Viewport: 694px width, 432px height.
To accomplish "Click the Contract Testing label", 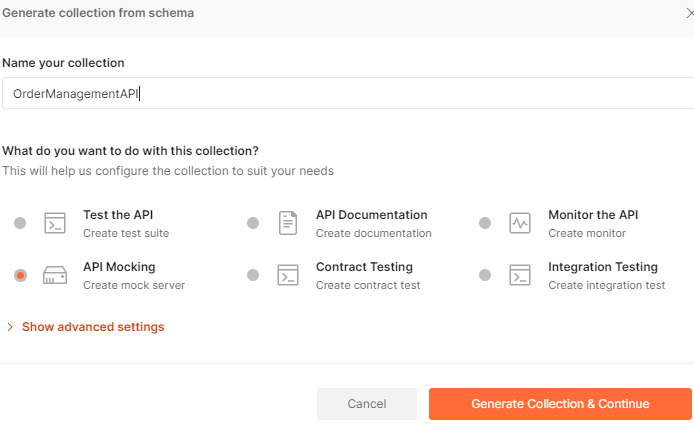I will pos(364,267).
